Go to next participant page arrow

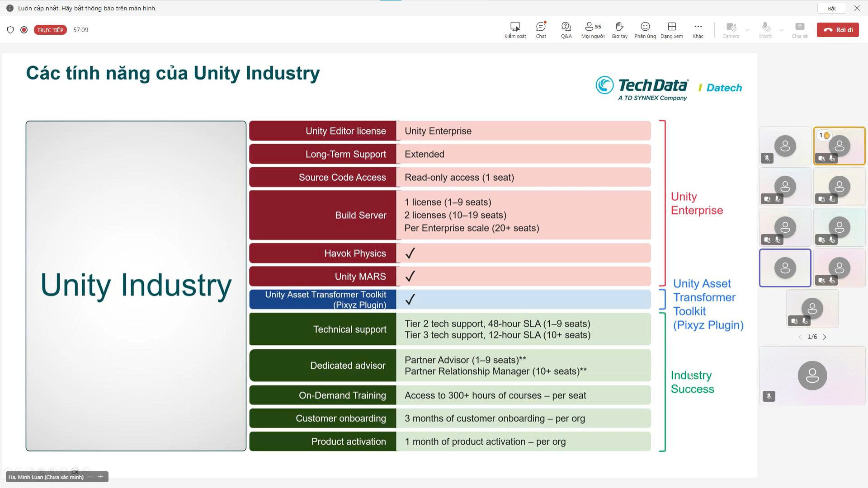(x=825, y=337)
